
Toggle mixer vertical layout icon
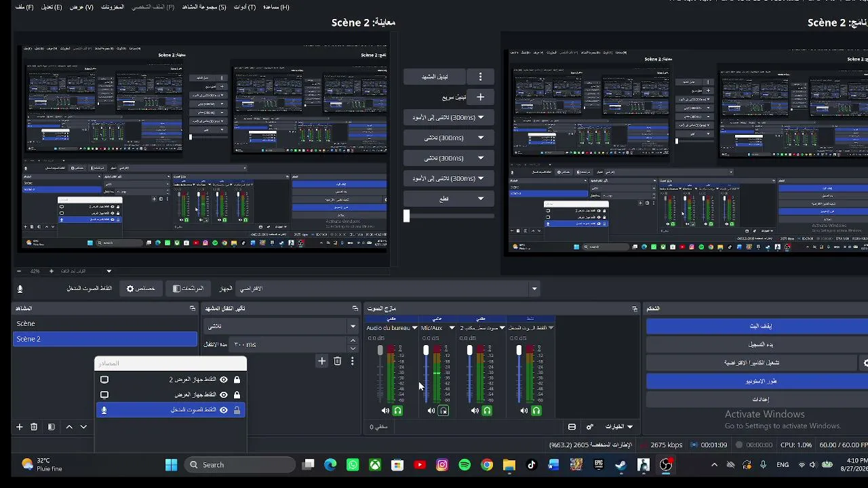(572, 427)
